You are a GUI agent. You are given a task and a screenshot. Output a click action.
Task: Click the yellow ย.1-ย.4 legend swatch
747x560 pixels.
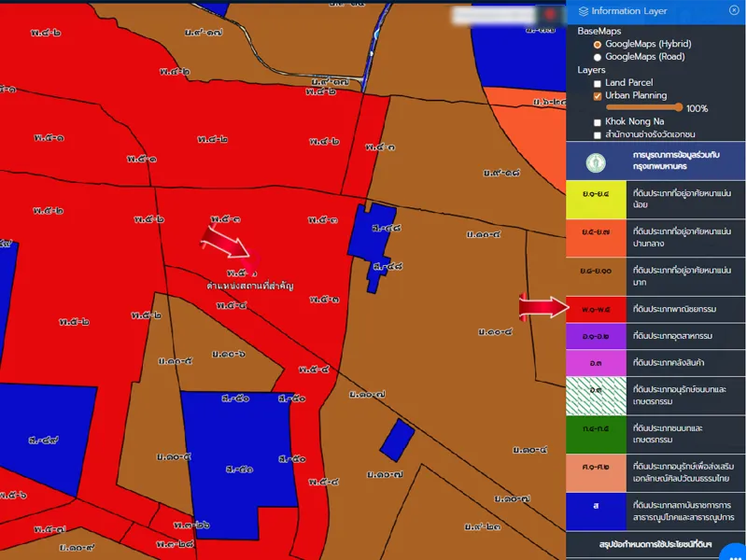pyautogui.click(x=595, y=199)
